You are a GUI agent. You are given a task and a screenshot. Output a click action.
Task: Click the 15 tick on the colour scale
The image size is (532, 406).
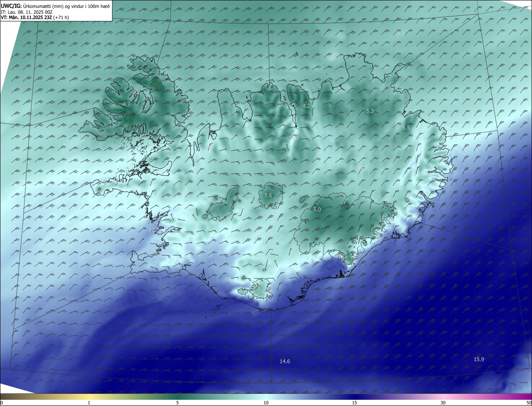pos(355,403)
